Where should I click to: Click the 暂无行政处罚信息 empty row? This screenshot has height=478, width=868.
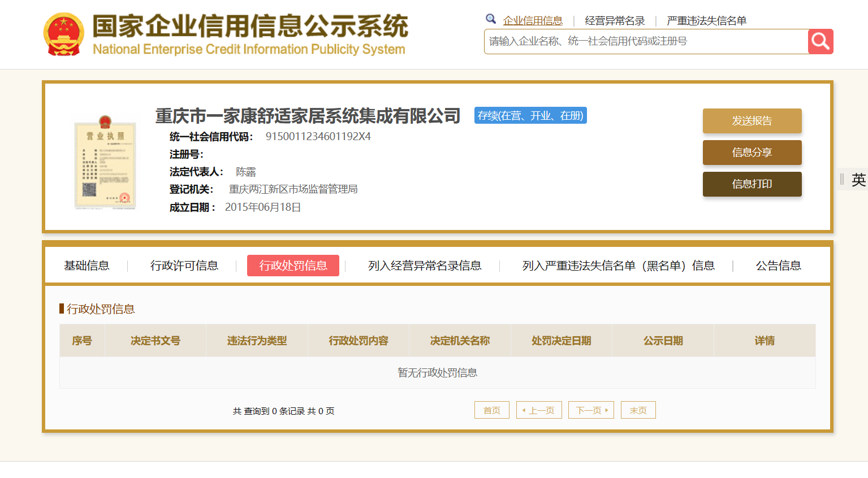tap(438, 372)
